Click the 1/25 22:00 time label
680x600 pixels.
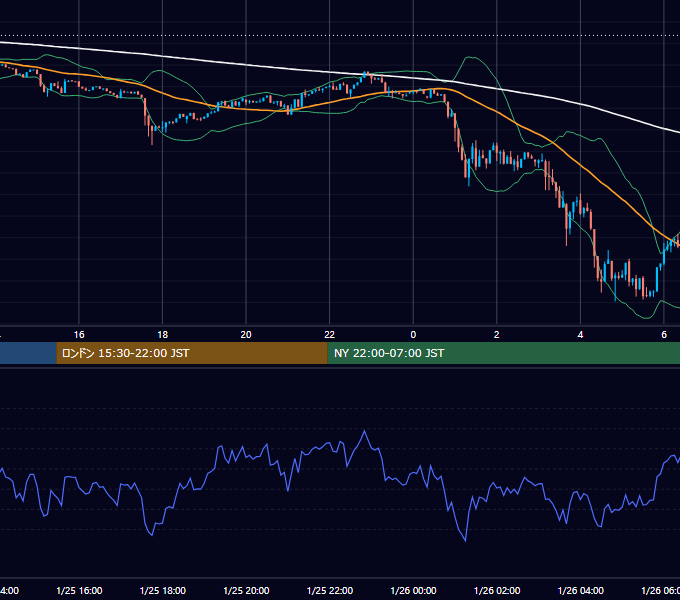point(330,590)
